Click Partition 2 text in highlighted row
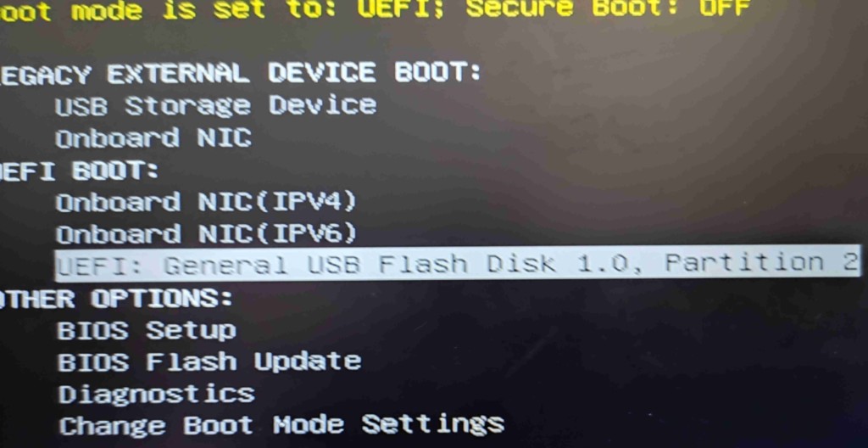The image size is (868, 448). pos(762,262)
